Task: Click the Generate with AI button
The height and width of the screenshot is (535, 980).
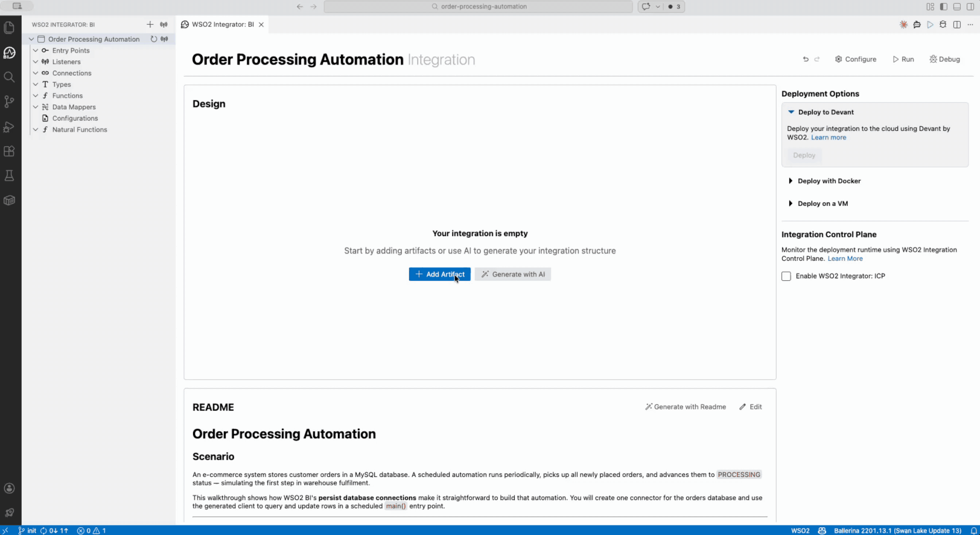Action: click(x=513, y=274)
